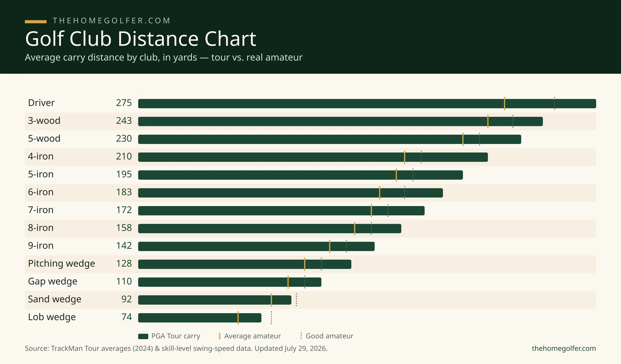Select the 5-iron row label
The width and height of the screenshot is (621, 364).
tap(41, 174)
